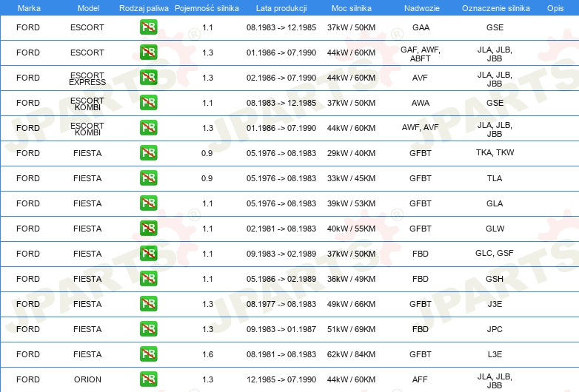Select the 40kW / 55KM power cell
Screen dimensions: 579x392
[351, 229]
